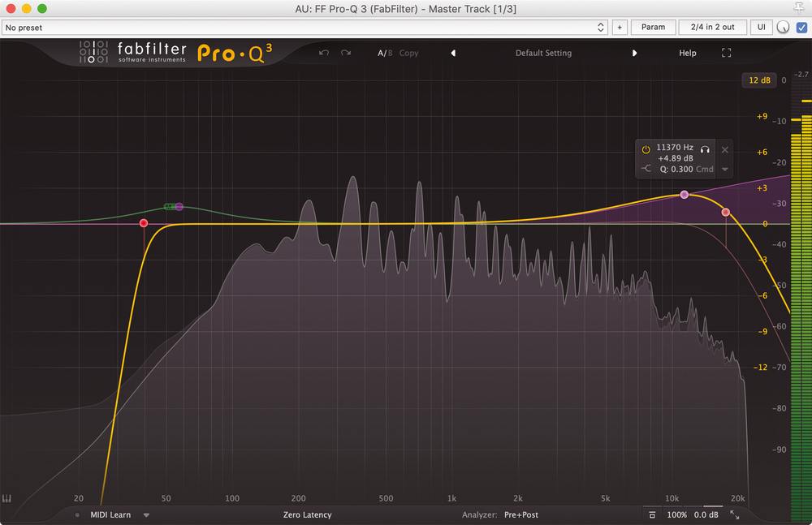812x525 pixels.
Task: Click the resize arrows at bottom right
Action: [733, 514]
